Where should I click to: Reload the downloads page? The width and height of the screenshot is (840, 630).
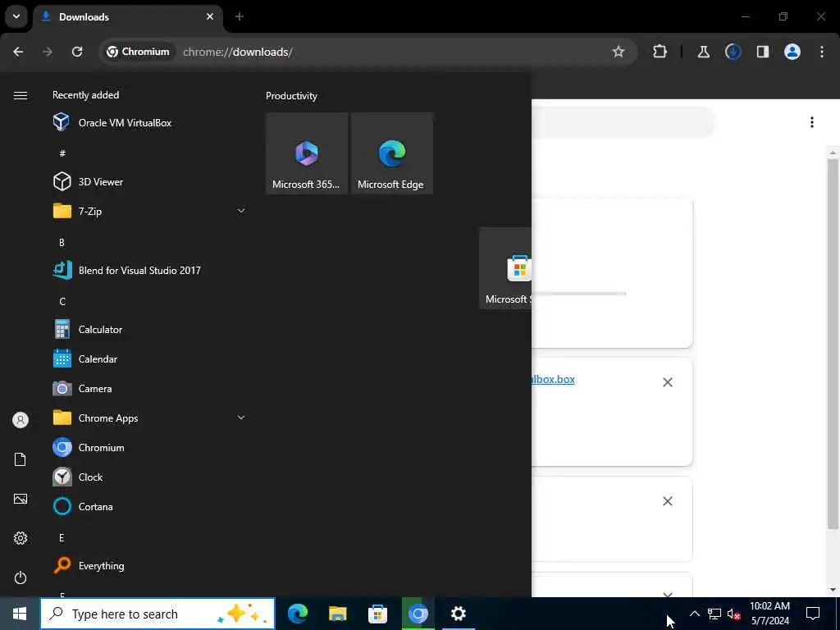(x=77, y=52)
